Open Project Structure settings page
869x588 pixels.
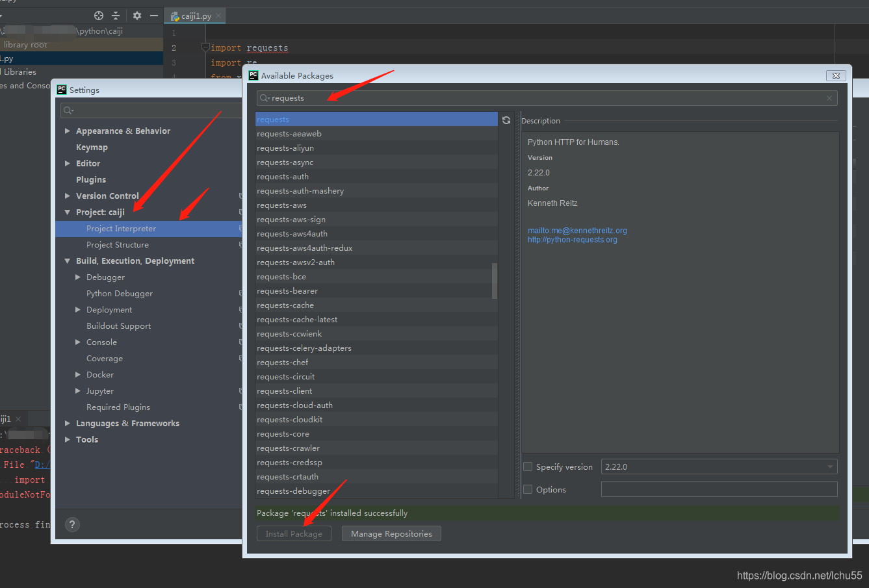(118, 245)
